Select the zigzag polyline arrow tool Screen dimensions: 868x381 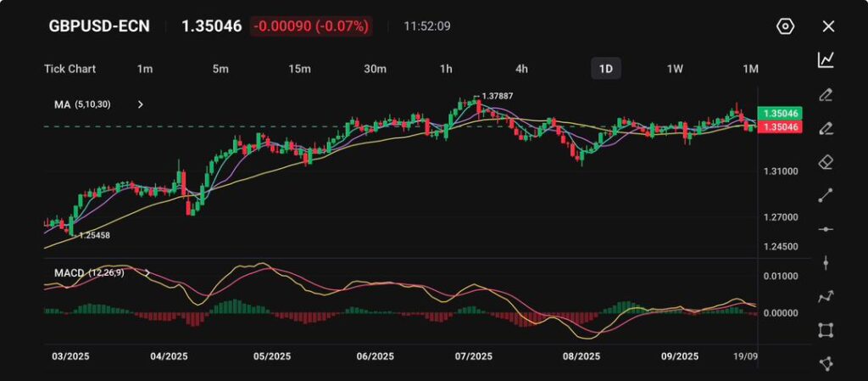(826, 296)
